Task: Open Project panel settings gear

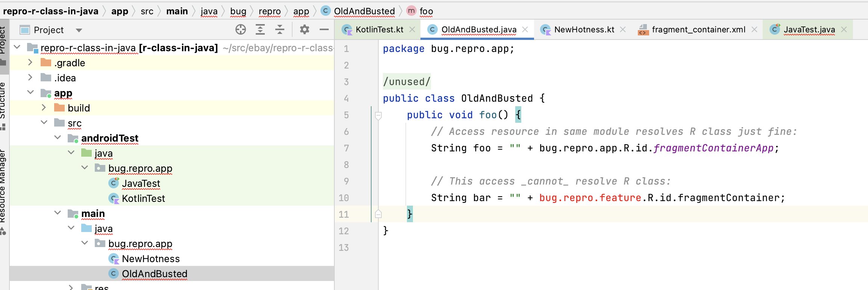Action: tap(305, 29)
